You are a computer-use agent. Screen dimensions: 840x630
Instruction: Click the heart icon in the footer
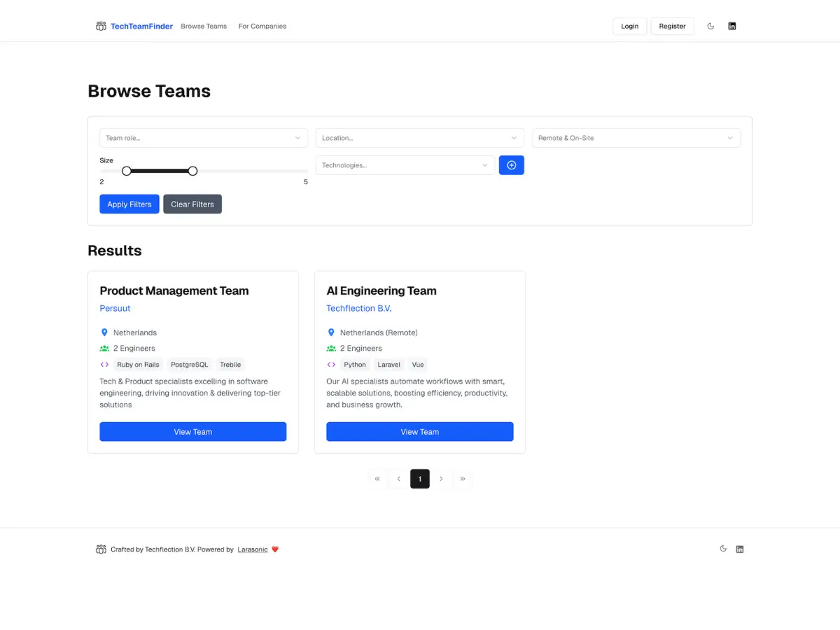click(x=274, y=549)
